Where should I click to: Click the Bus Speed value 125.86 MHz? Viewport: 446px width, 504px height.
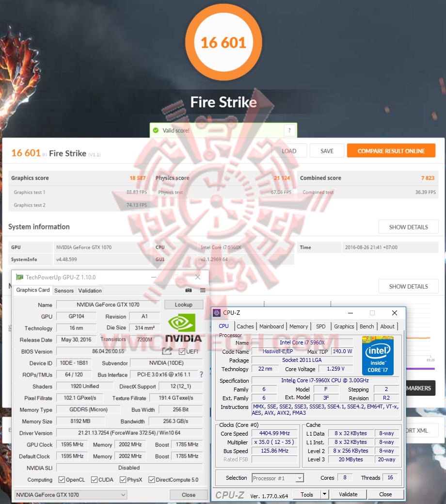(x=274, y=451)
